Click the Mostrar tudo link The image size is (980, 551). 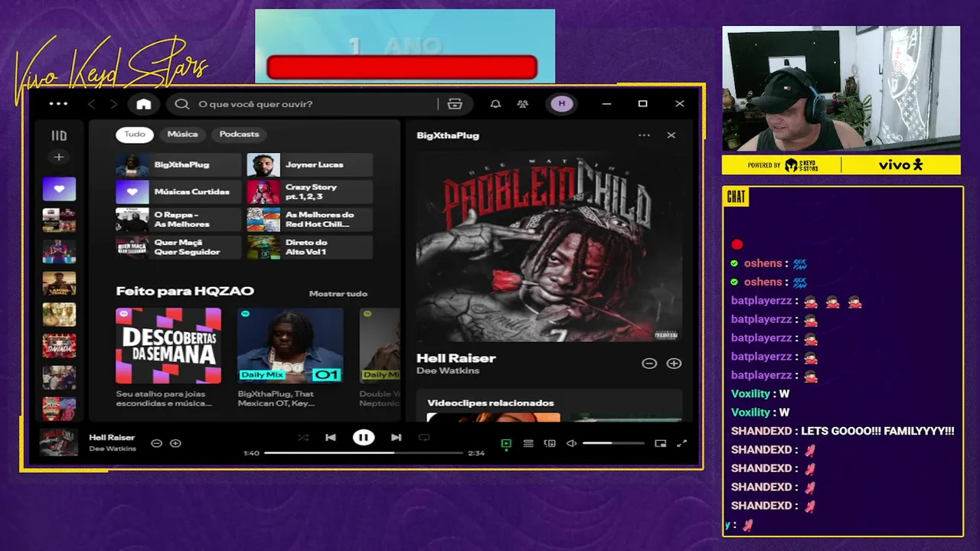338,294
